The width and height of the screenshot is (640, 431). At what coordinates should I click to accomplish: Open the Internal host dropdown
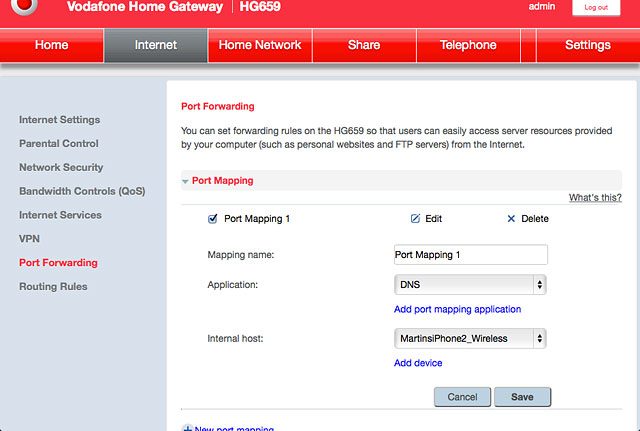point(470,338)
